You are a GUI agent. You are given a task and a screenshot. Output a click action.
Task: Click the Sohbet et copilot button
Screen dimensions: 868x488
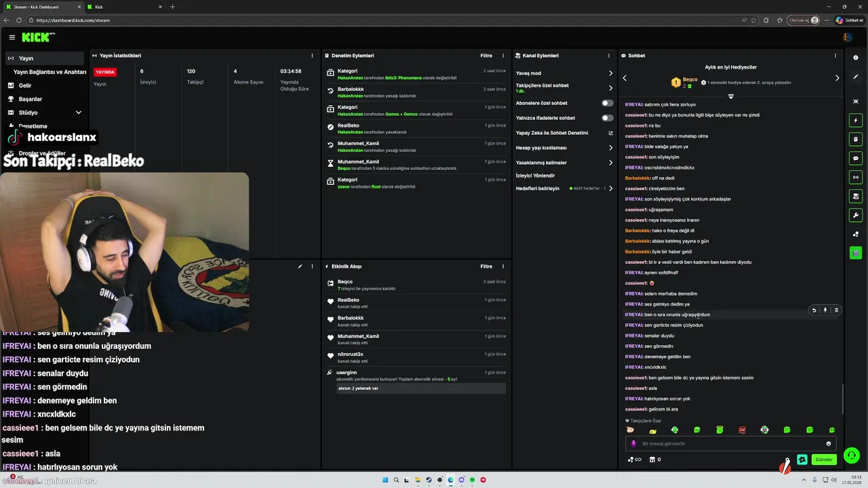click(x=849, y=20)
